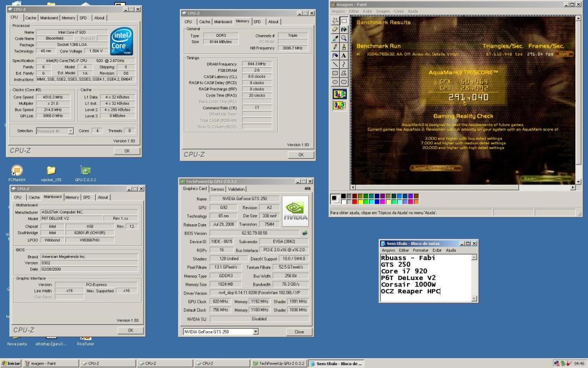This screenshot has width=588, height=368.
Task: Choose the opaque selection option in Paint
Action: tap(339, 94)
